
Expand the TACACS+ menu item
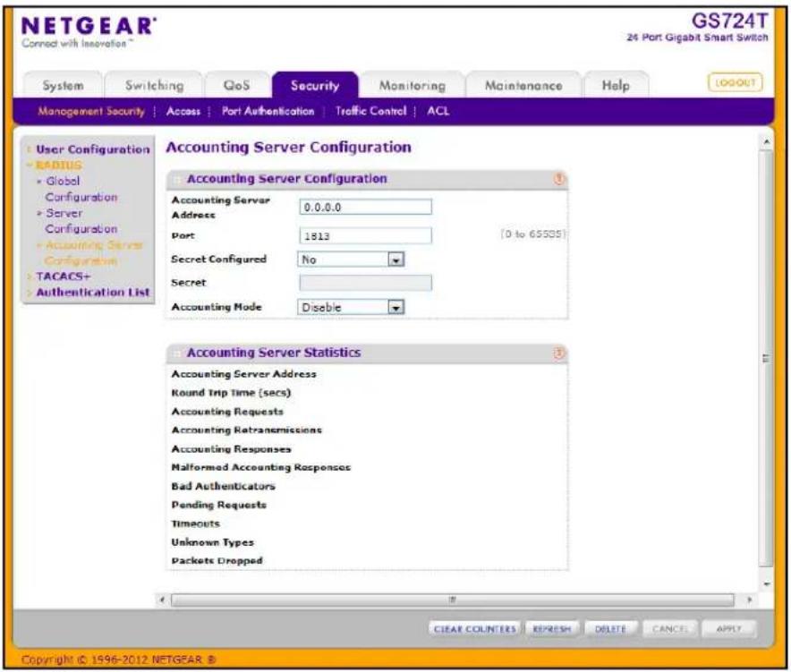(63, 276)
